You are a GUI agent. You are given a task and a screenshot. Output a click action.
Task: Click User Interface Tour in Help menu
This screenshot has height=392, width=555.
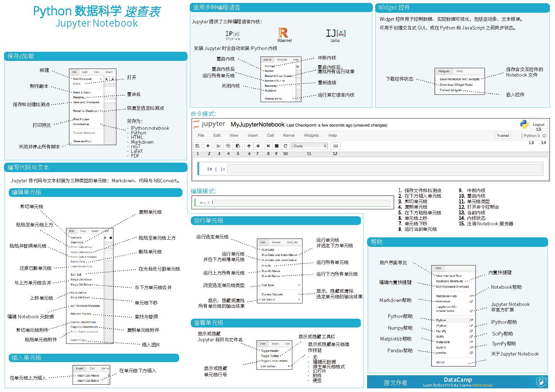click(x=449, y=276)
